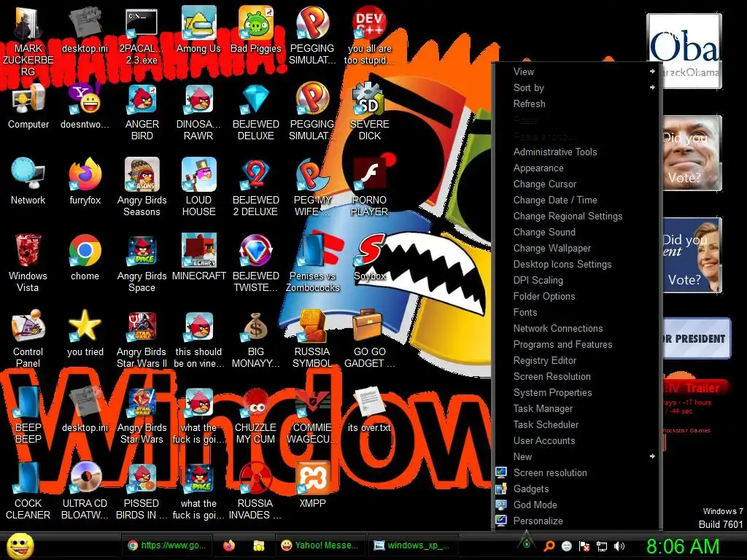Open the magnifier search tray icon
Screen dimensions: 747x560
[x=549, y=546]
